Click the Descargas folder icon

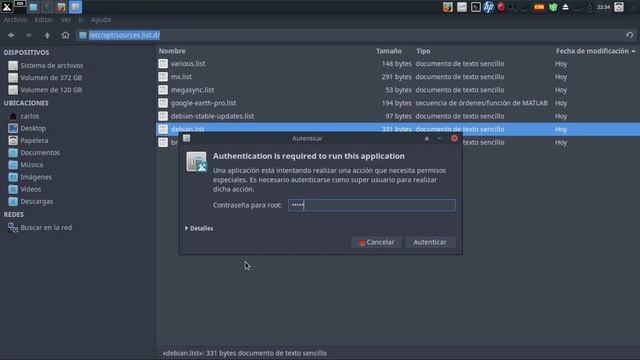tap(13, 202)
